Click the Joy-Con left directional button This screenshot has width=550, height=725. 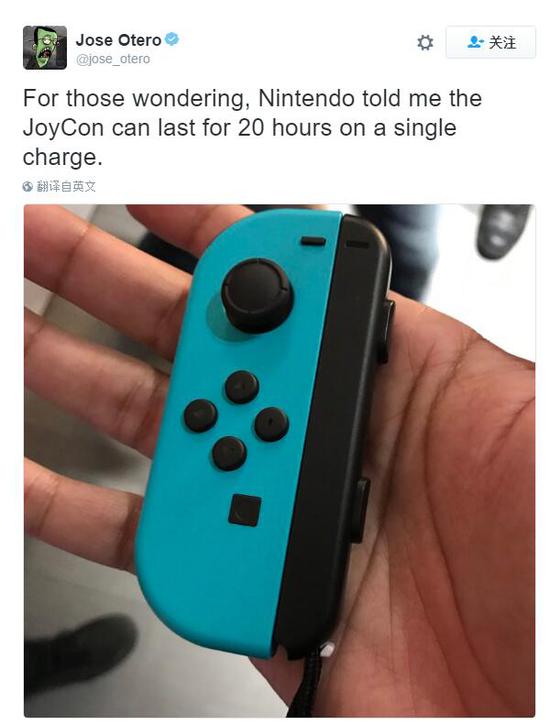pos(201,415)
